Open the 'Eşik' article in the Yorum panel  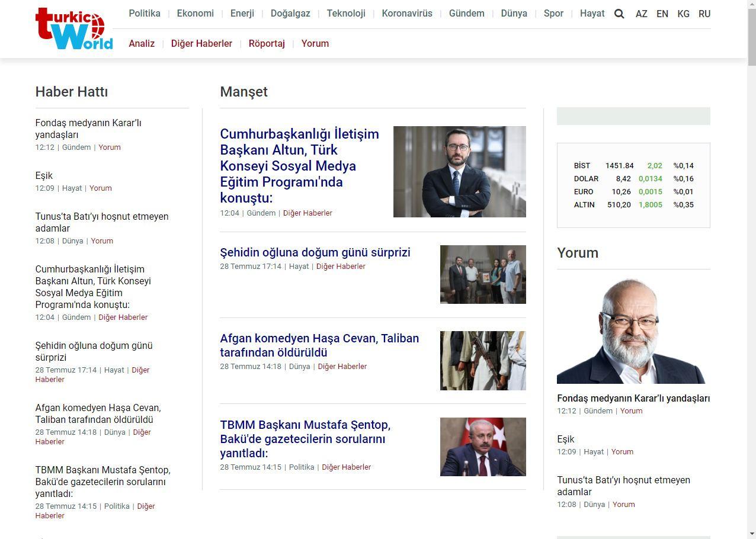pos(566,439)
